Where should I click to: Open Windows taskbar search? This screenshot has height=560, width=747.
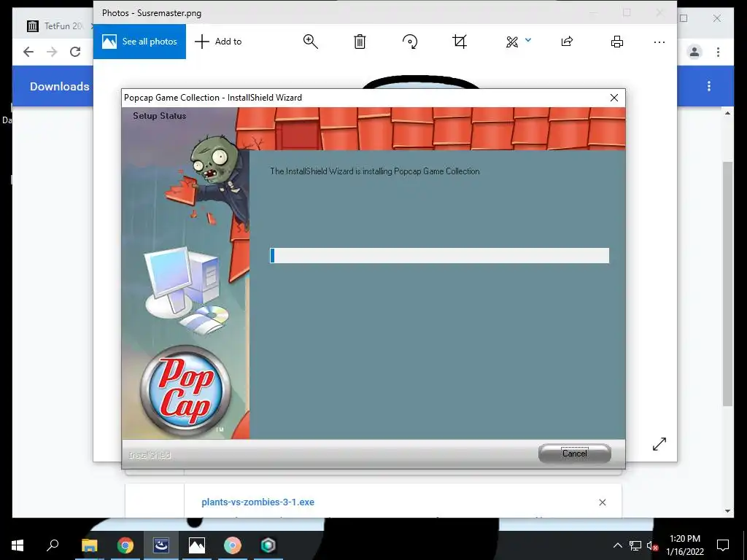53,545
